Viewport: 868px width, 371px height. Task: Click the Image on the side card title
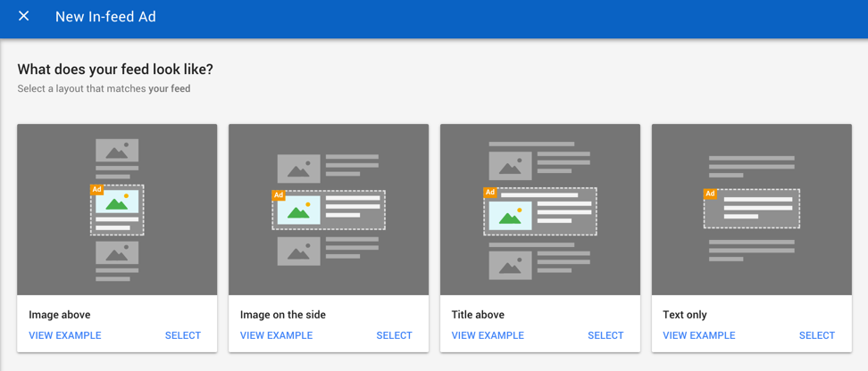point(283,315)
